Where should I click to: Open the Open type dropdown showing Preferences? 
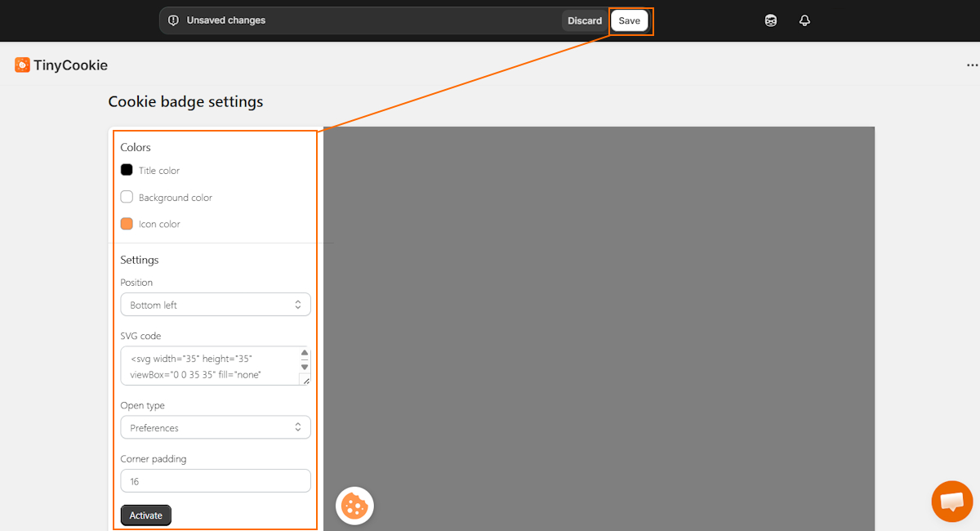tap(215, 427)
